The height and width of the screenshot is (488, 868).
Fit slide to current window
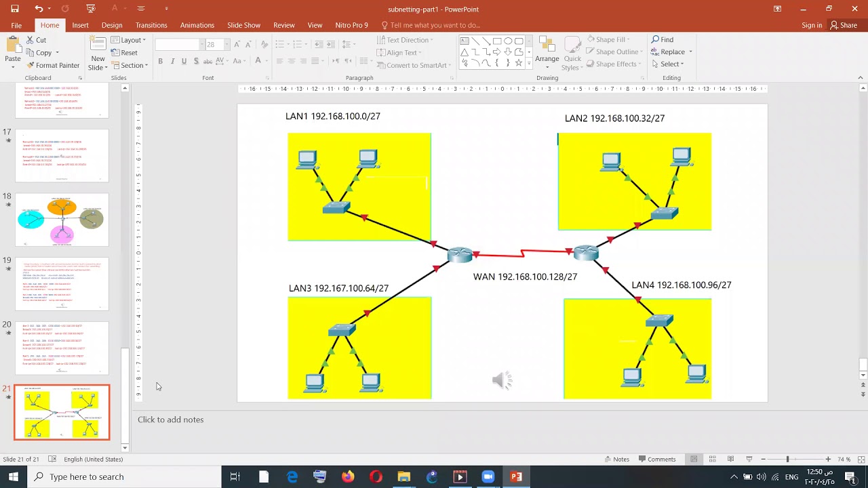tap(861, 460)
